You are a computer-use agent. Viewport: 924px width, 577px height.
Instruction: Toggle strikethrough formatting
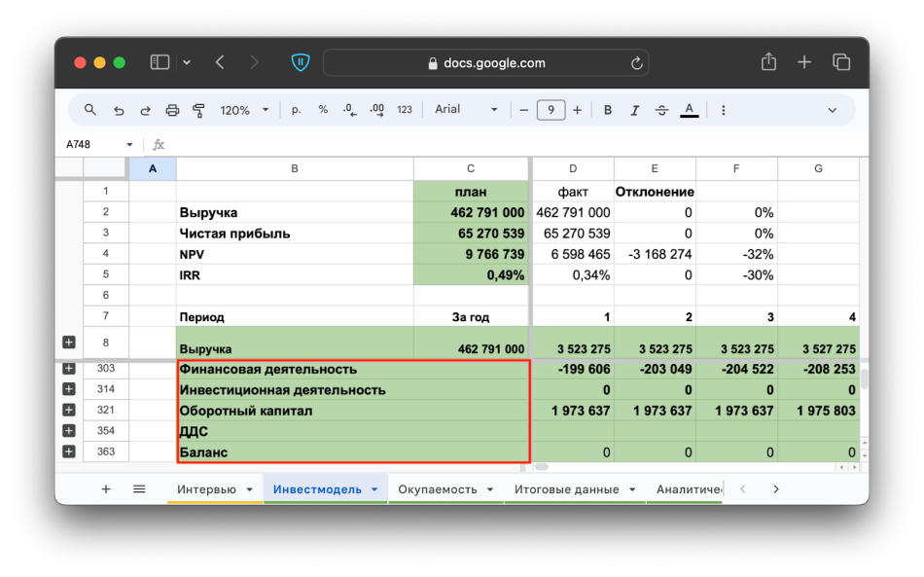tap(662, 110)
